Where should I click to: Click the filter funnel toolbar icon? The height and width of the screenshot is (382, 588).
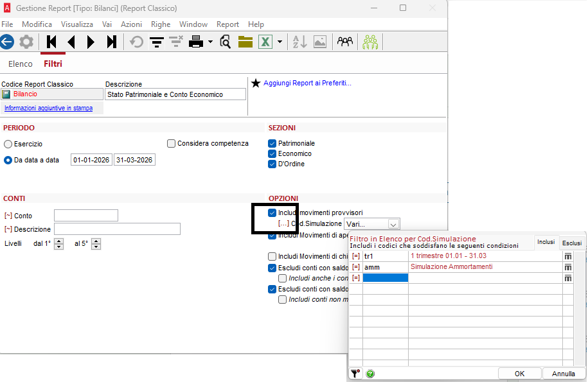point(157,42)
